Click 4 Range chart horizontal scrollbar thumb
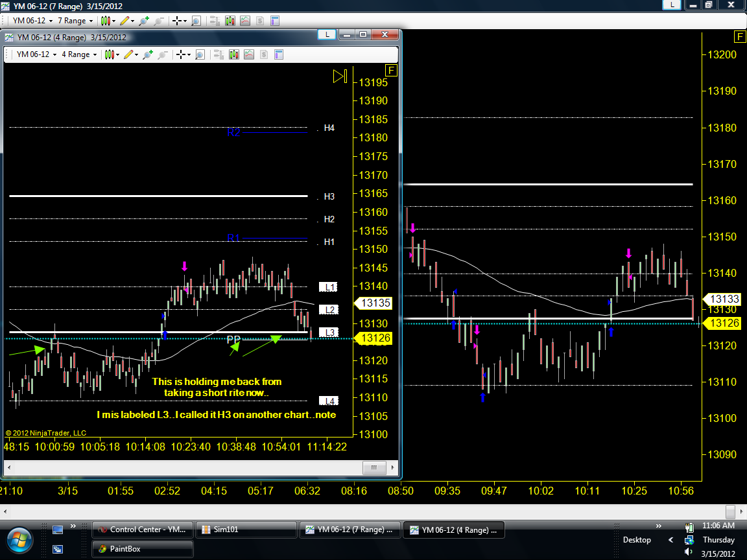The height and width of the screenshot is (560, 747). click(x=374, y=467)
